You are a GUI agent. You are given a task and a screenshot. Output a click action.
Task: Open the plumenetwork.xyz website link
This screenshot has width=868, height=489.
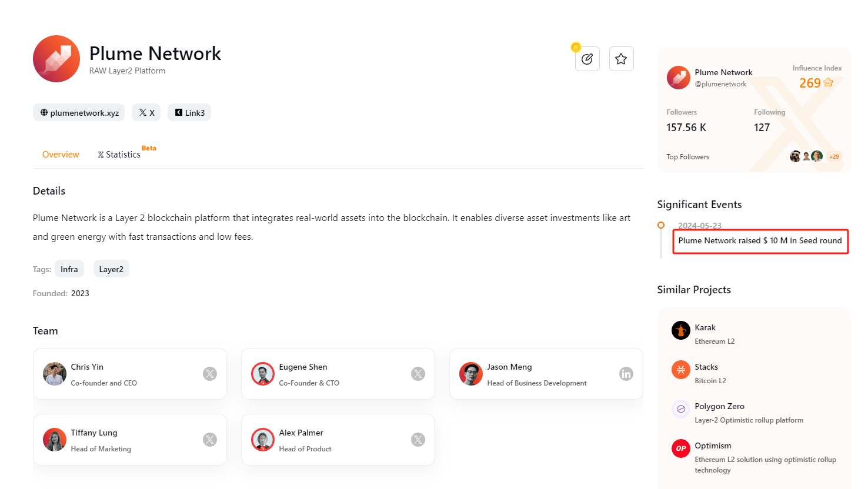pyautogui.click(x=79, y=113)
